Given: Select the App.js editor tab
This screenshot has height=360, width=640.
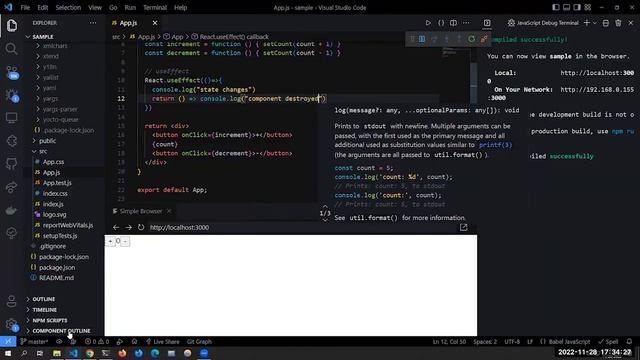Looking at the screenshot, I should tap(128, 23).
